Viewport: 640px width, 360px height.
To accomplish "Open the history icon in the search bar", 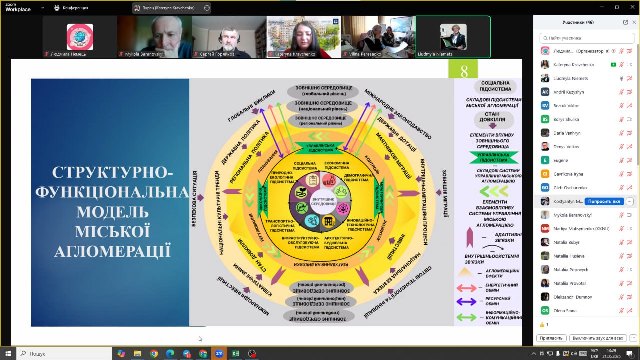I will tap(207, 8).
